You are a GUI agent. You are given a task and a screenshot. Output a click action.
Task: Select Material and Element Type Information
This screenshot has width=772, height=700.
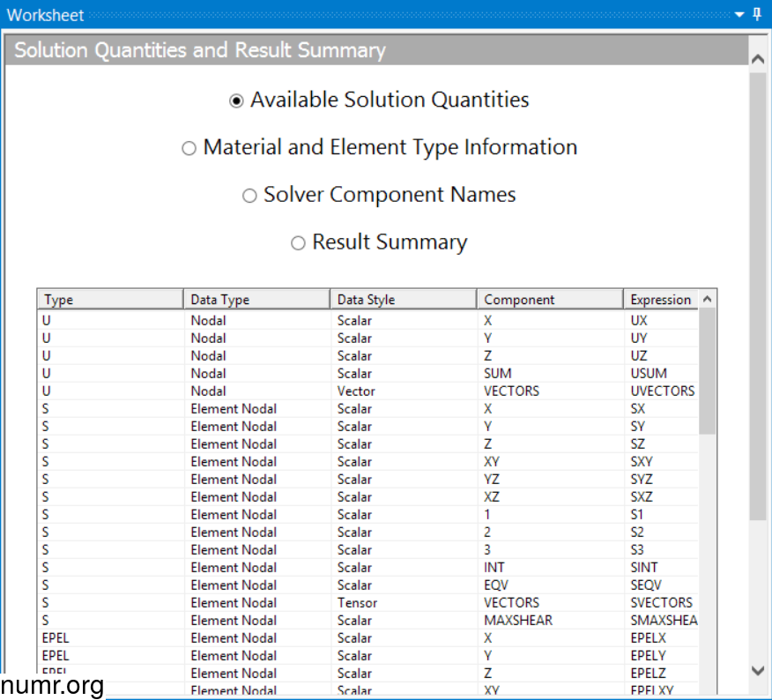point(189,147)
